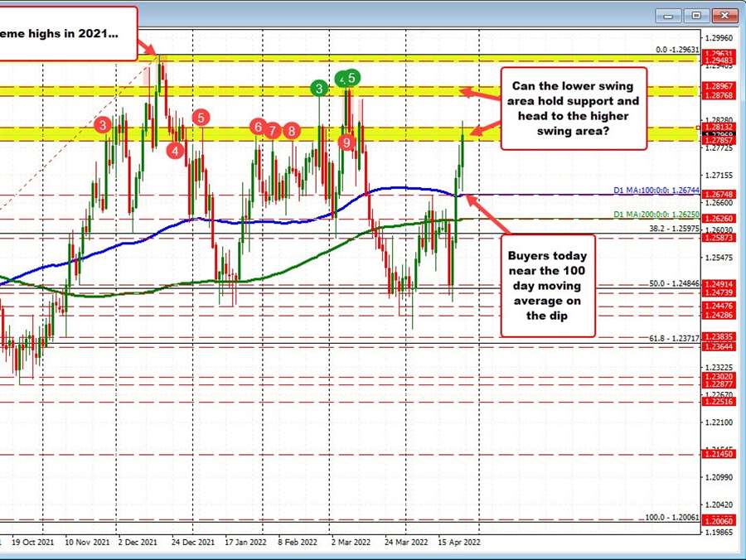Click the 1.29631 red price tag
746x560 pixels.
coord(718,52)
